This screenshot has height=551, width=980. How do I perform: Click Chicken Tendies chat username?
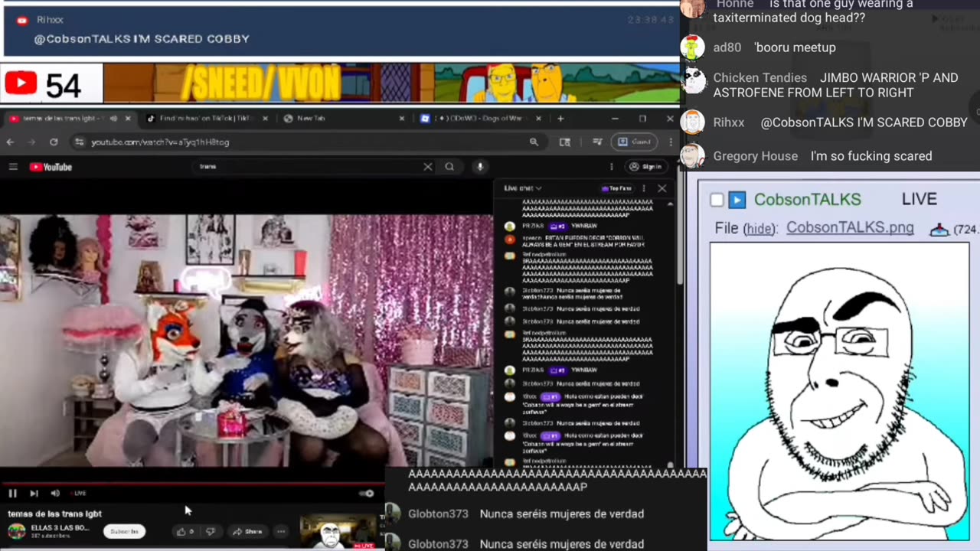click(x=759, y=78)
